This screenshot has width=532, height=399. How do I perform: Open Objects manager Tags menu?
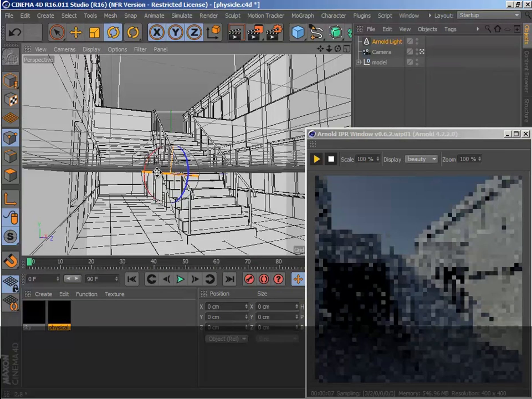coord(450,29)
